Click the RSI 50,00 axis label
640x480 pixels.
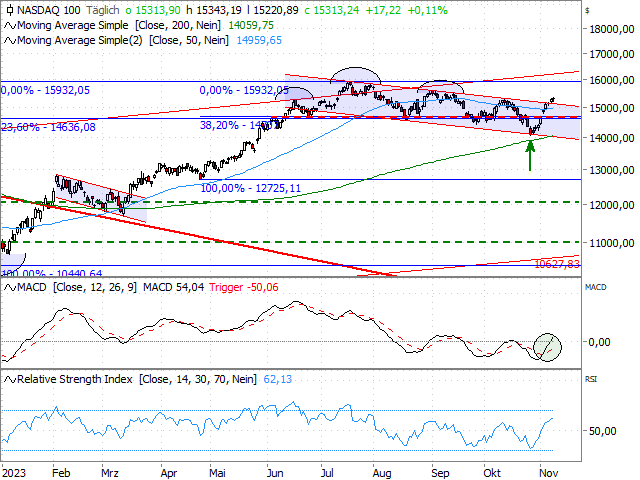pyautogui.click(x=602, y=431)
